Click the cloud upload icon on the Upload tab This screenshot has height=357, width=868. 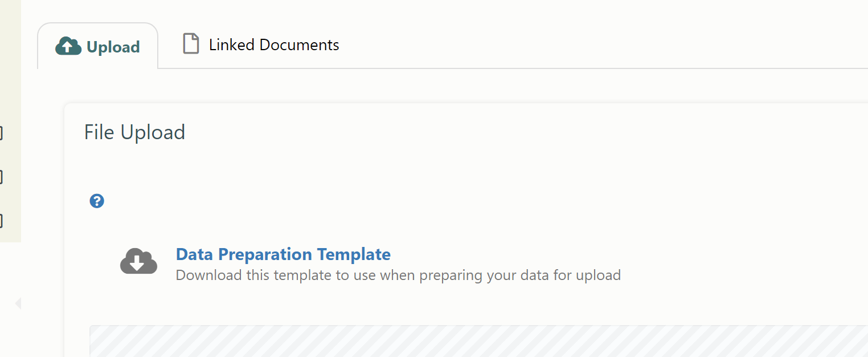pyautogui.click(x=68, y=46)
